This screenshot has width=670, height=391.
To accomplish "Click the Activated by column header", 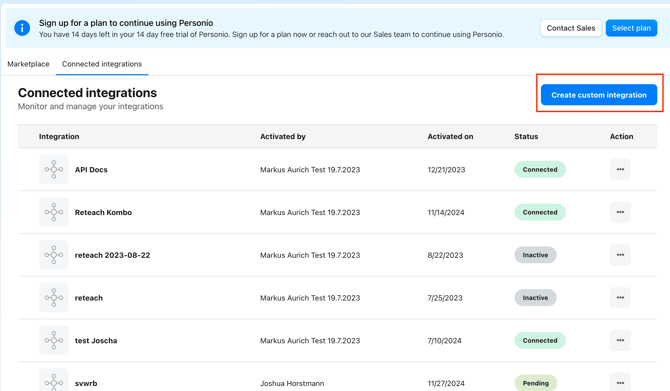I will coord(283,136).
